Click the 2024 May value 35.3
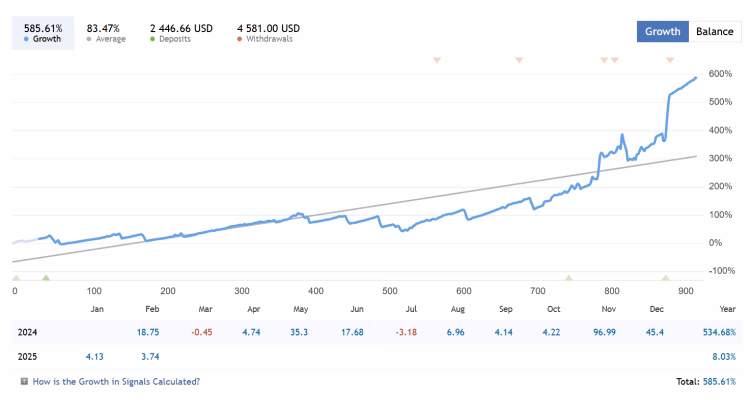Screen dimensions: 750x400 (299, 333)
